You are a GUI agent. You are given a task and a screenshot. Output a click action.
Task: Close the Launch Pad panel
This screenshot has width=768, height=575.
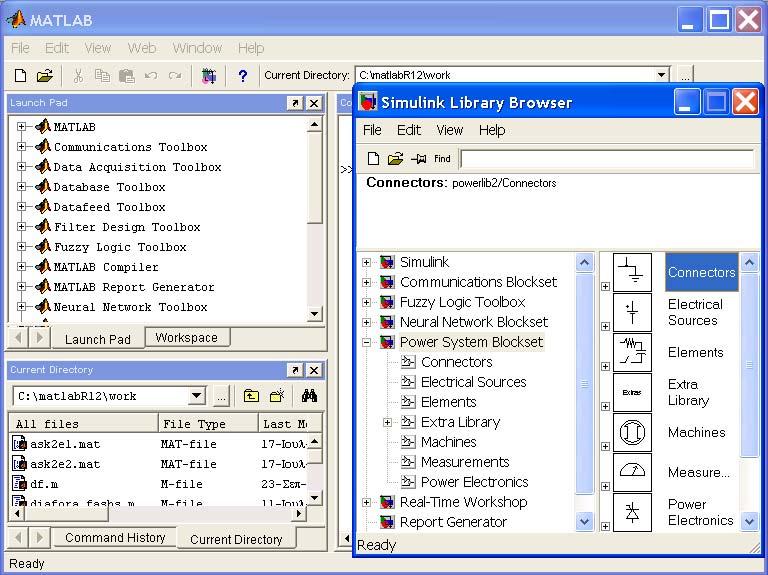pos(314,103)
